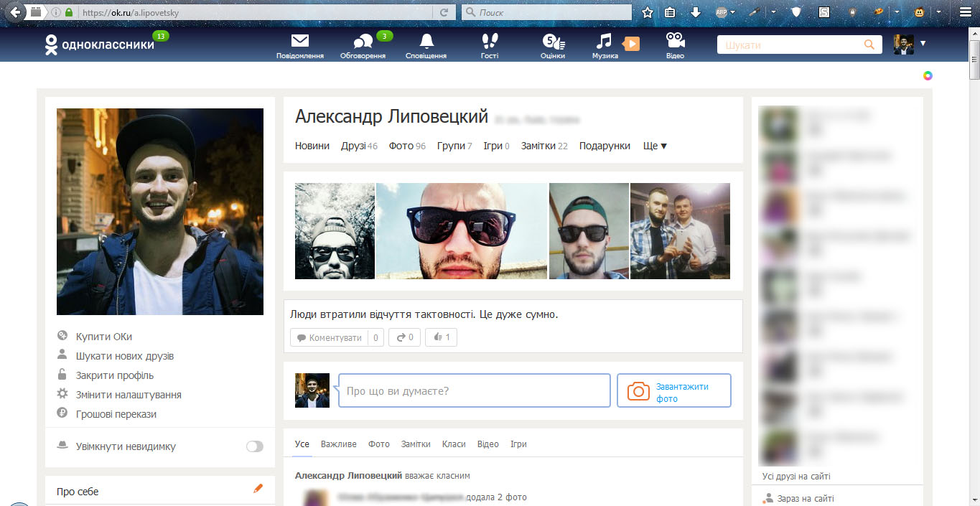Select the camera icon beside Завантажити фото
980x506 pixels.
click(638, 390)
